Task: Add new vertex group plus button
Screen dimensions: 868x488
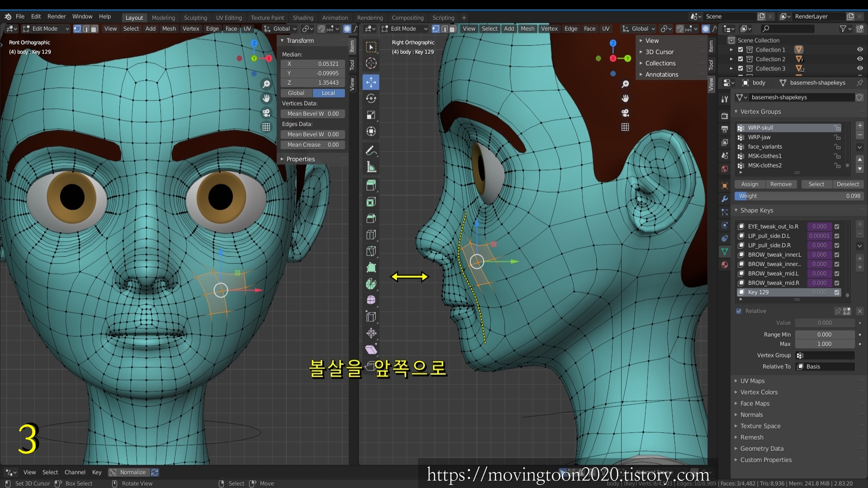Action: pos(860,126)
